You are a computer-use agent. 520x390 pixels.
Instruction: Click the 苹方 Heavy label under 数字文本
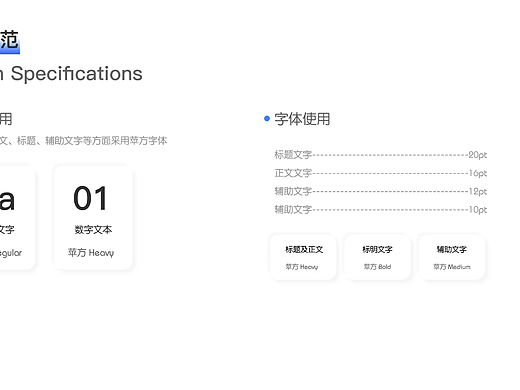(91, 253)
